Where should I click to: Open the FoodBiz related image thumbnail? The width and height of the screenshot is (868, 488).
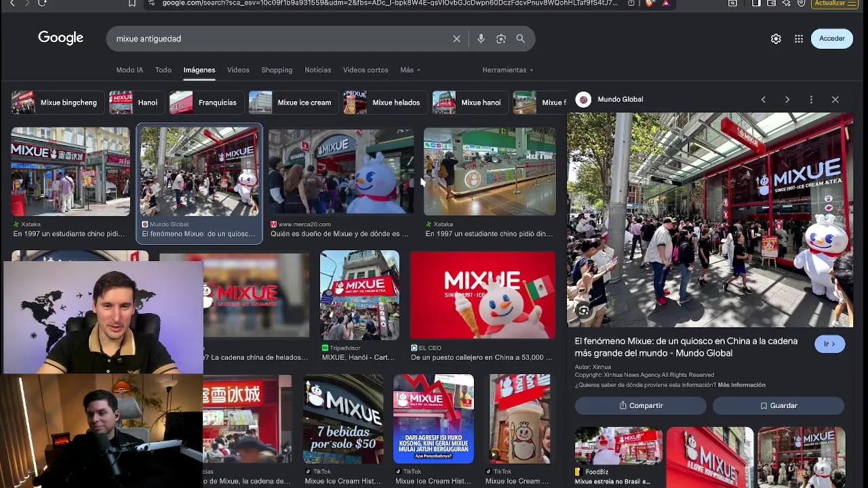click(618, 446)
